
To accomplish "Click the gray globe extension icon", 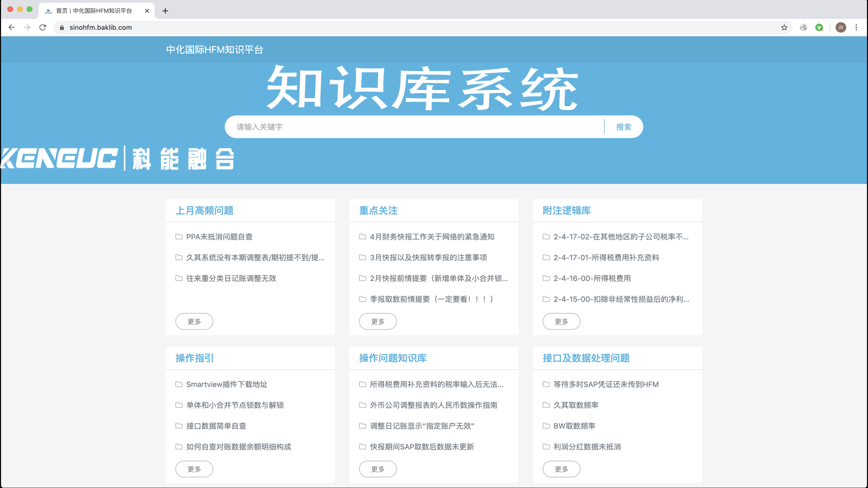I will 803,27.
